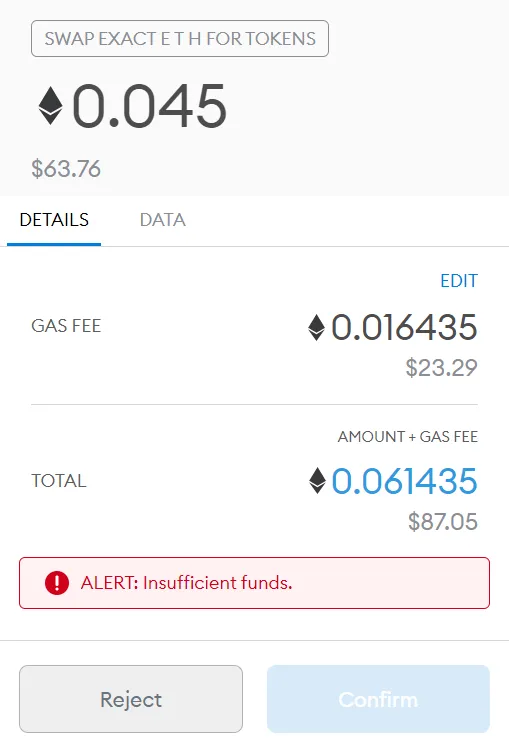Click the SWAP EXACT ETH FOR TOKENS label
509x749 pixels.
pos(180,39)
